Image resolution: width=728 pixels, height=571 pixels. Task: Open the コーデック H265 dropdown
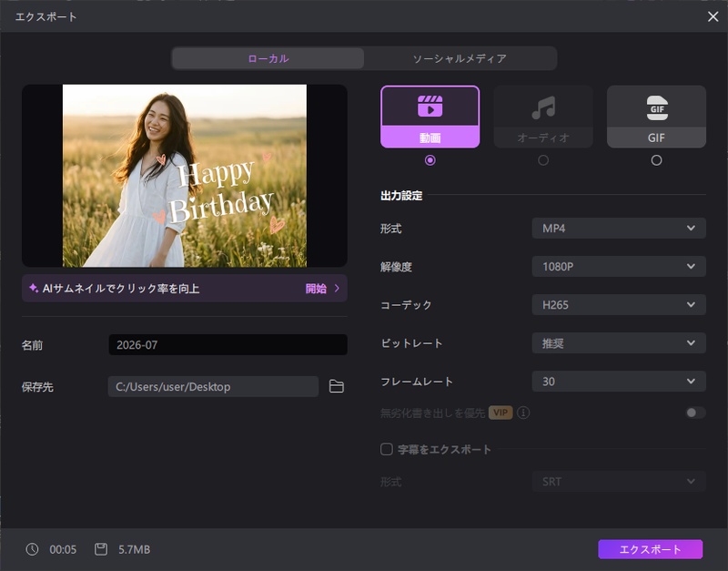(x=619, y=305)
